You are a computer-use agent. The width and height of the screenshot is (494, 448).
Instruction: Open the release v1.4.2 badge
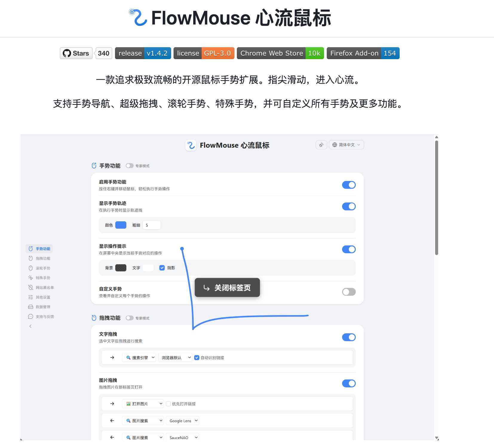[143, 53]
